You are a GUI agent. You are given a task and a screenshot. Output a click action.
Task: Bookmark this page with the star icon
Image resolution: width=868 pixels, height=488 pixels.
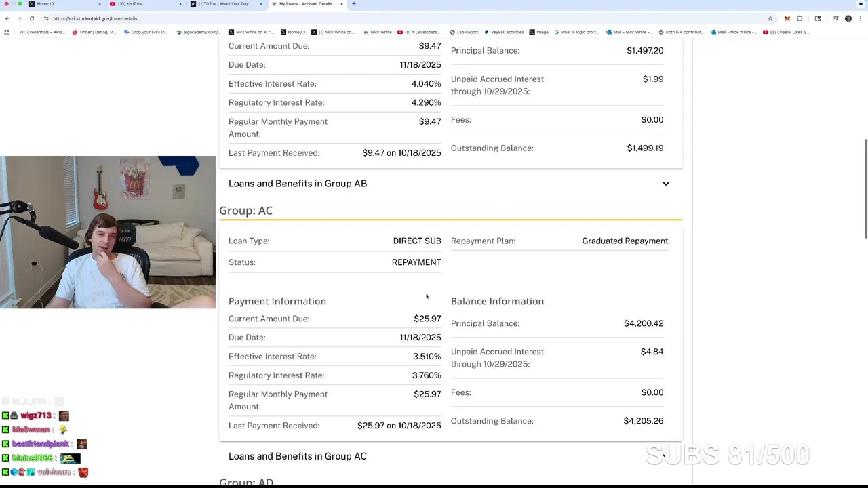(770, 18)
